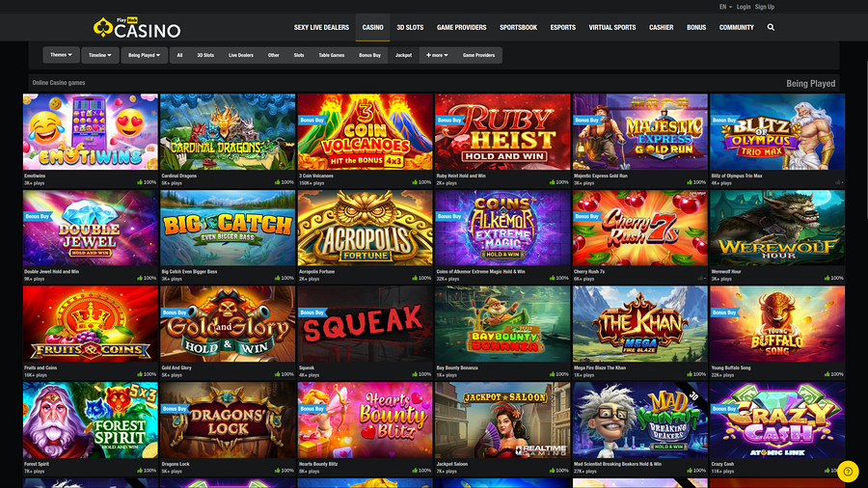Select the Other filter tab
This screenshot has width=868, height=488.
(274, 55)
